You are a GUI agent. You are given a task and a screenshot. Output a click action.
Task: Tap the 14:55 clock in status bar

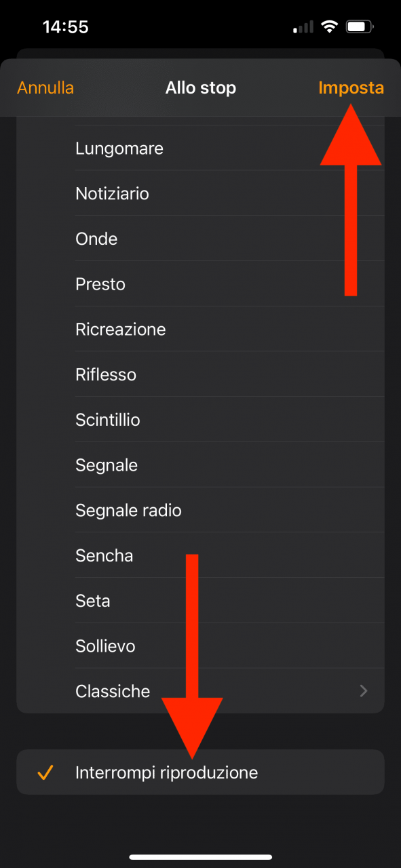tap(66, 27)
